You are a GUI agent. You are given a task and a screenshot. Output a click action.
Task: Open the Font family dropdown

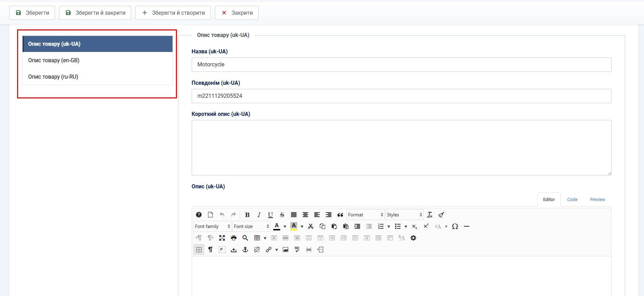[x=212, y=226]
